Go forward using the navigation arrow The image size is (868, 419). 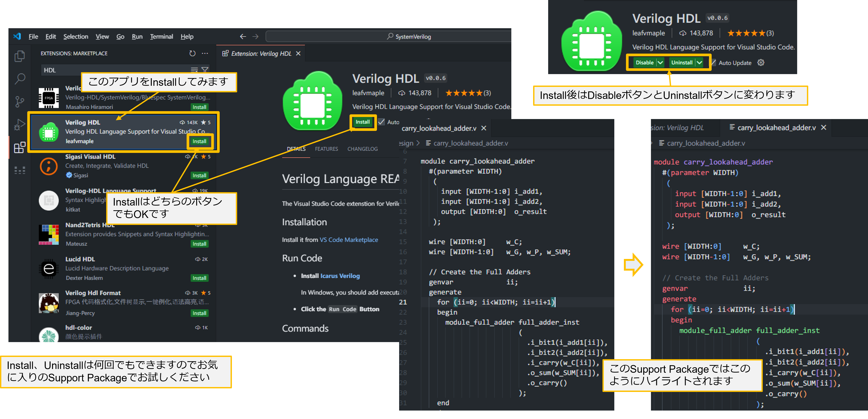tap(255, 36)
